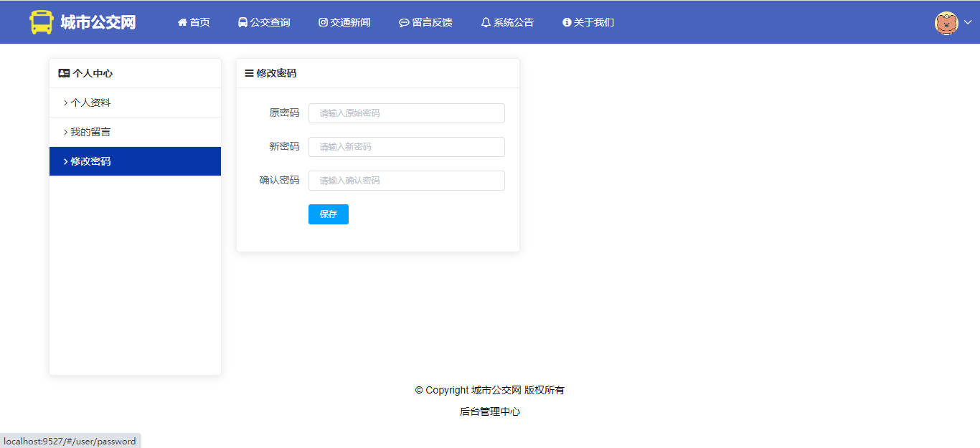
Task: Click the ID card icon in 个人中心 header
Action: pos(64,73)
